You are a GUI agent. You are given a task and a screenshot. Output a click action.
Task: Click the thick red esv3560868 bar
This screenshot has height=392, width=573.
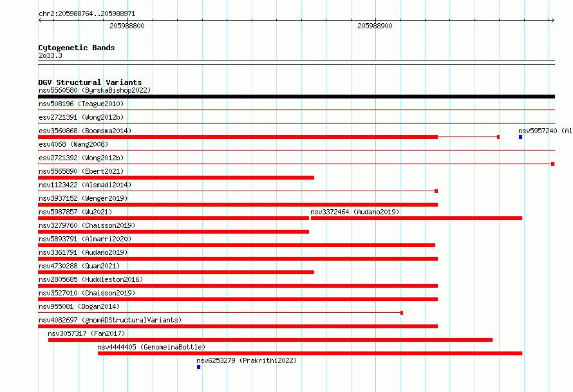[x=238, y=137]
